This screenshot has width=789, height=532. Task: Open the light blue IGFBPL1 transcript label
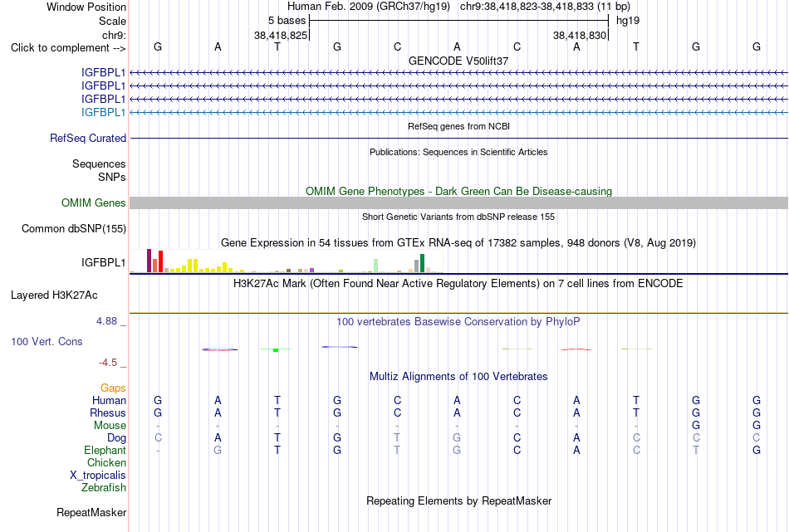pyautogui.click(x=103, y=112)
